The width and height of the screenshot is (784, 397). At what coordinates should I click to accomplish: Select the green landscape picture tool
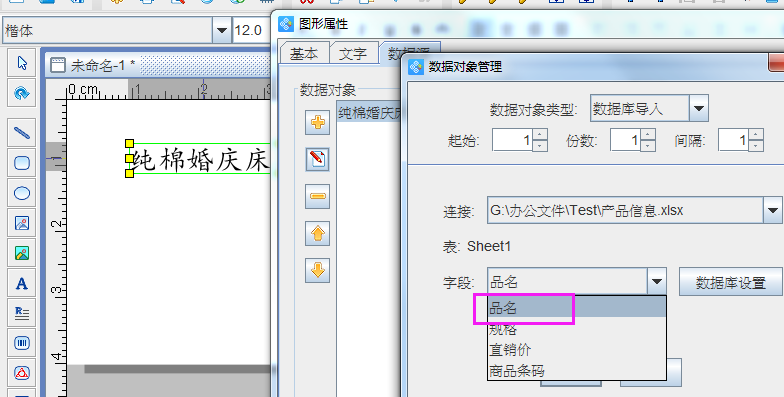pyautogui.click(x=22, y=253)
